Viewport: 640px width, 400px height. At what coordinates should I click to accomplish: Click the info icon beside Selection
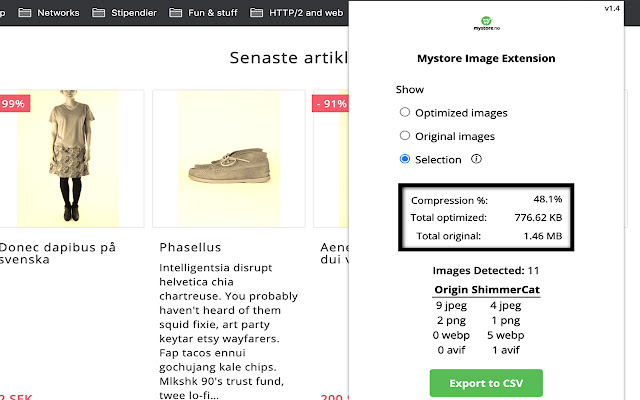pyautogui.click(x=477, y=159)
